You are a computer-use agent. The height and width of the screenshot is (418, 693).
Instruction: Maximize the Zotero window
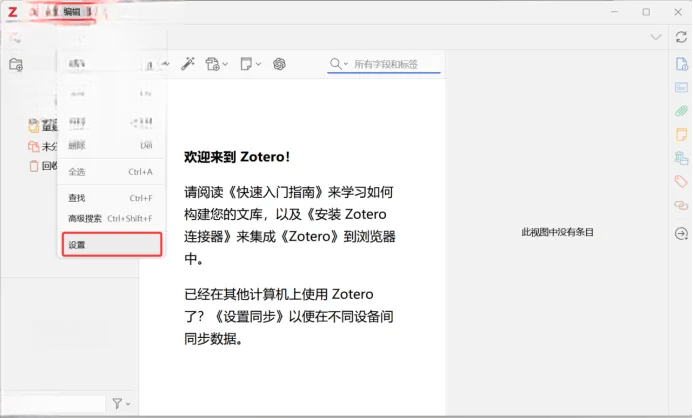click(x=646, y=12)
